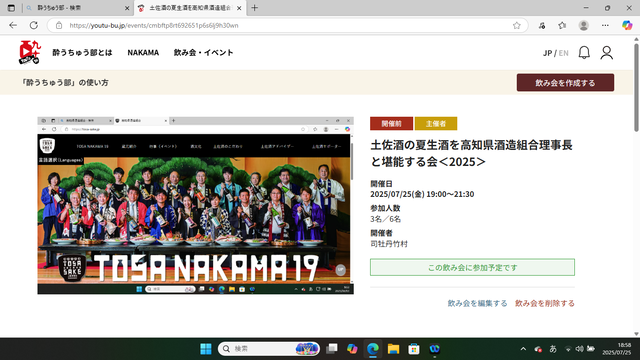The image size is (640, 360).
Task: Open Microsoft Store from taskbar
Action: tap(414, 349)
